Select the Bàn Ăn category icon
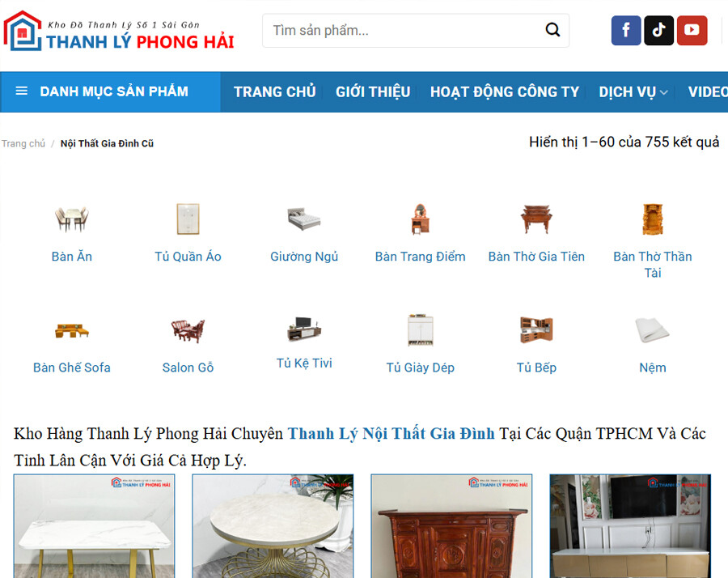This screenshot has height=578, width=728. [x=71, y=219]
